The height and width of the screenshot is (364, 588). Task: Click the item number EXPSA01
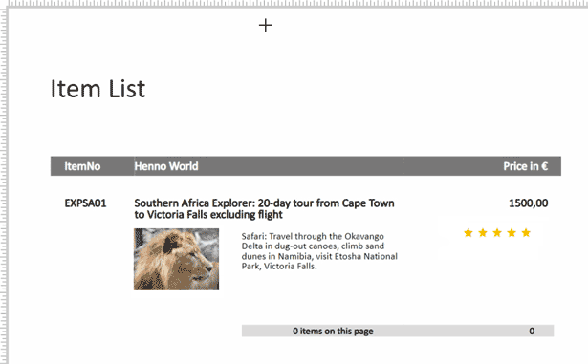coord(85,203)
